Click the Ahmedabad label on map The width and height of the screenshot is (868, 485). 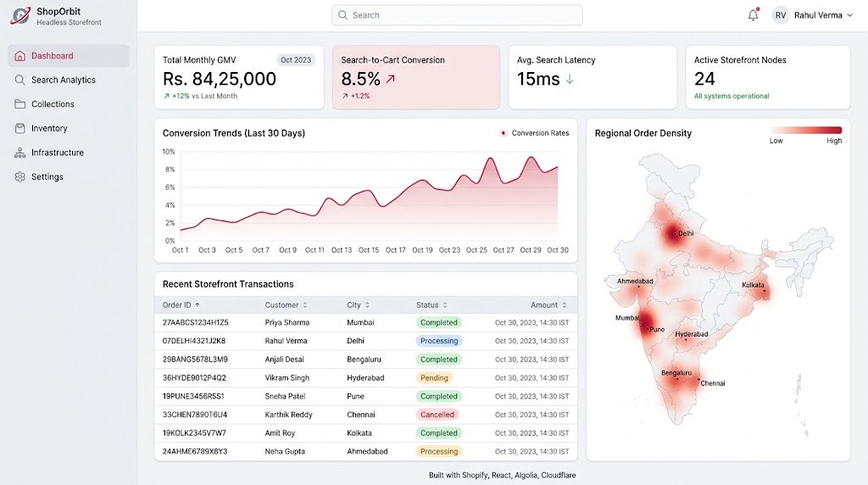point(635,282)
